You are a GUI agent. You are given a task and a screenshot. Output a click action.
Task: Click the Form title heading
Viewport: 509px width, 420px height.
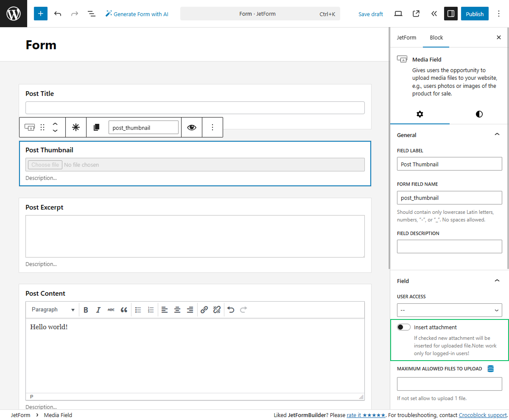point(41,45)
